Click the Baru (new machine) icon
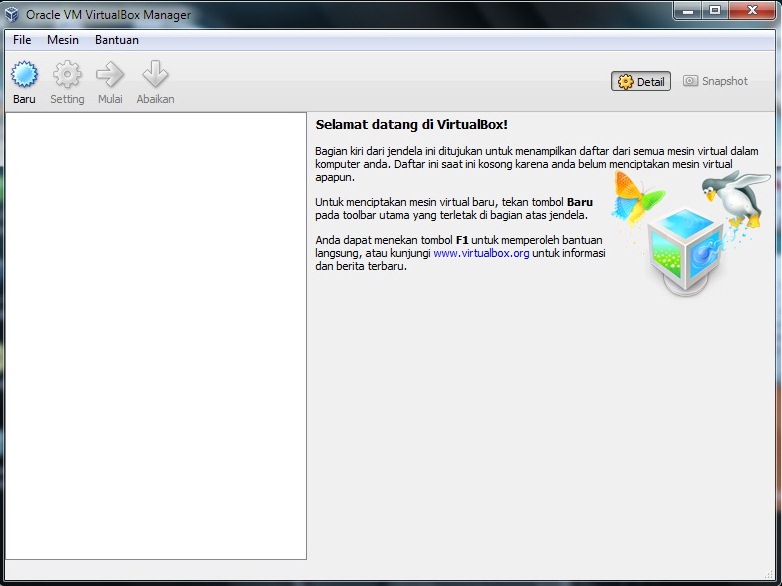This screenshot has width=782, height=586. (x=24, y=75)
